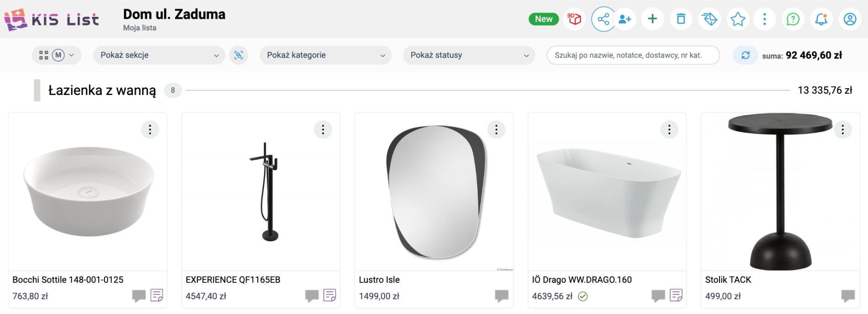868x314 pixels.
Task: Click the search by name input field
Action: [633, 55]
